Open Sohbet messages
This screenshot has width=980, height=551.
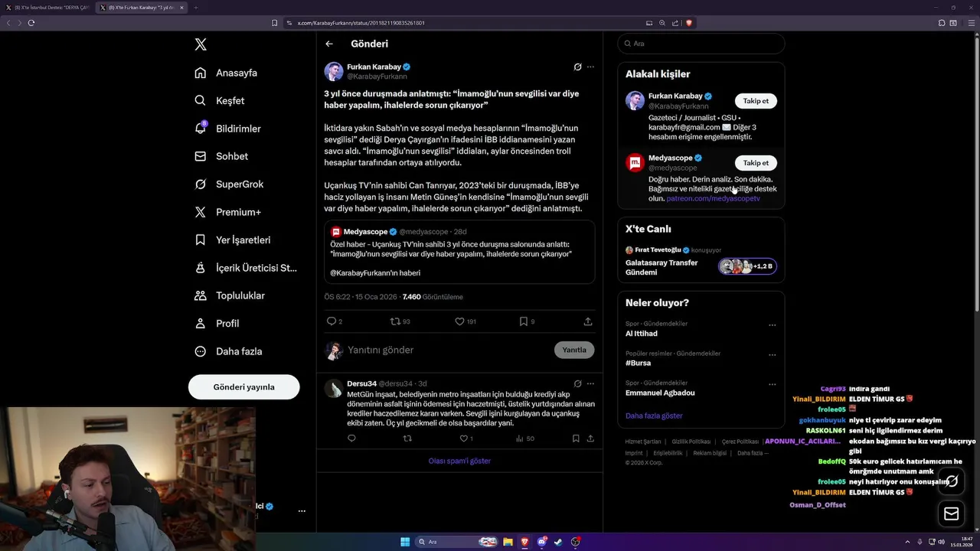tap(221, 156)
